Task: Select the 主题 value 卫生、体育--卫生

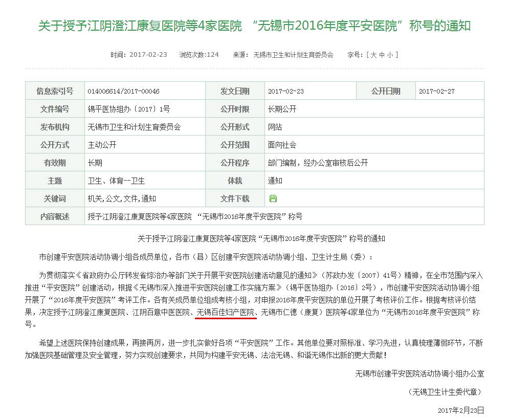Action: click(116, 181)
